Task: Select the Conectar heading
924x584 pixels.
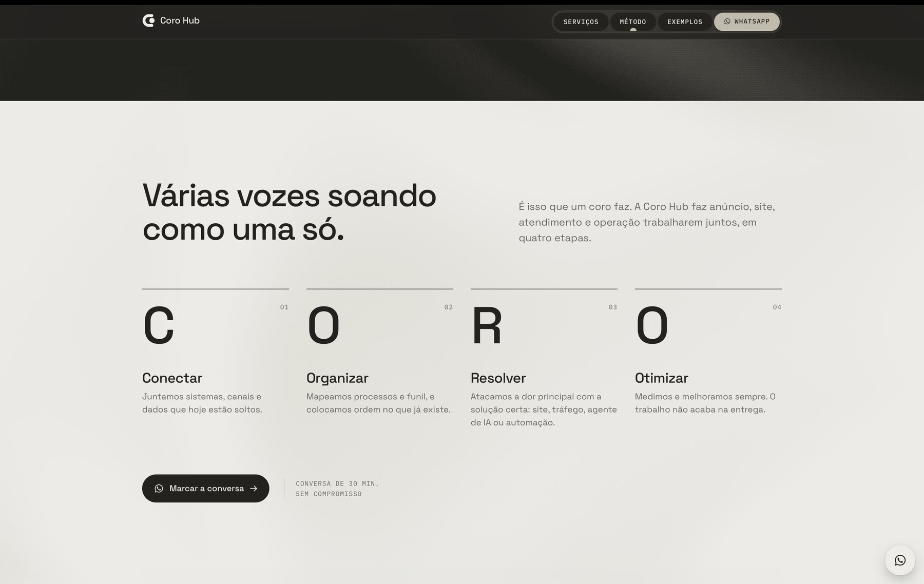Action: (172, 378)
